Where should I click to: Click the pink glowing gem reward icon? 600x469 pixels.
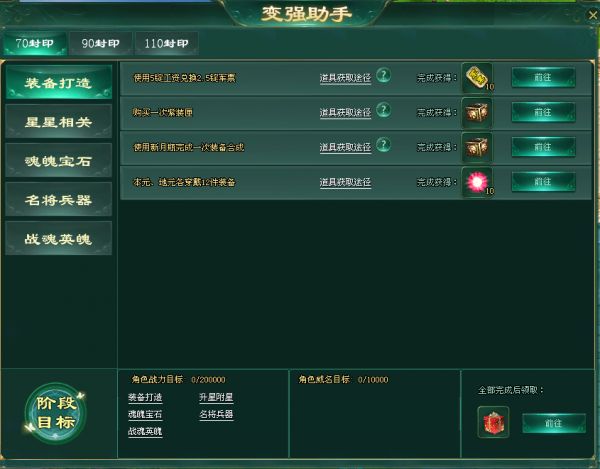(x=477, y=182)
